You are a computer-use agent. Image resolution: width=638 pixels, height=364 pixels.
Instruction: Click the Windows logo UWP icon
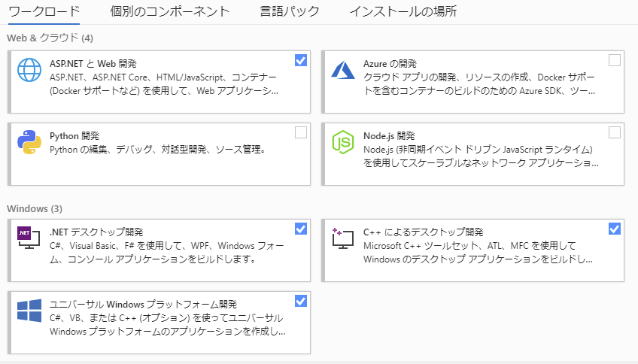[x=29, y=311]
